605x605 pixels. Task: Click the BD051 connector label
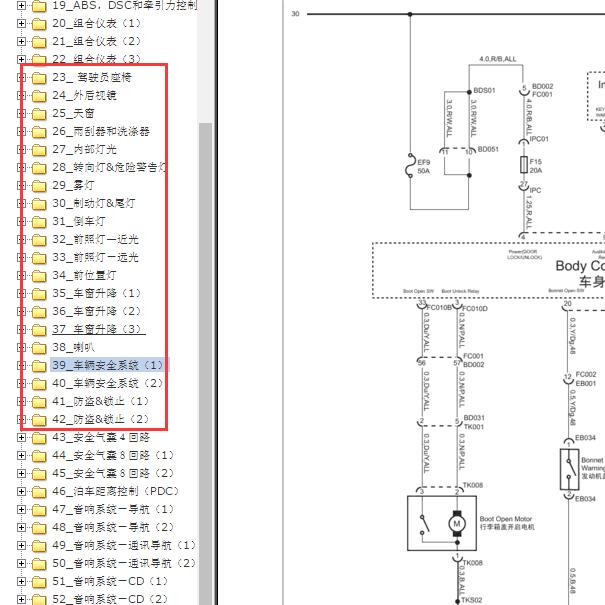488,149
